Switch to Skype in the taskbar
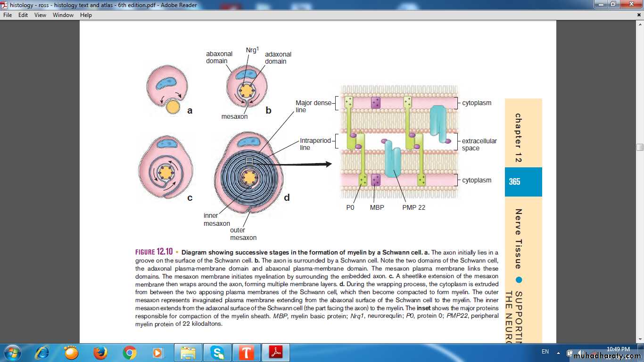This screenshot has width=644, height=362. [217, 353]
